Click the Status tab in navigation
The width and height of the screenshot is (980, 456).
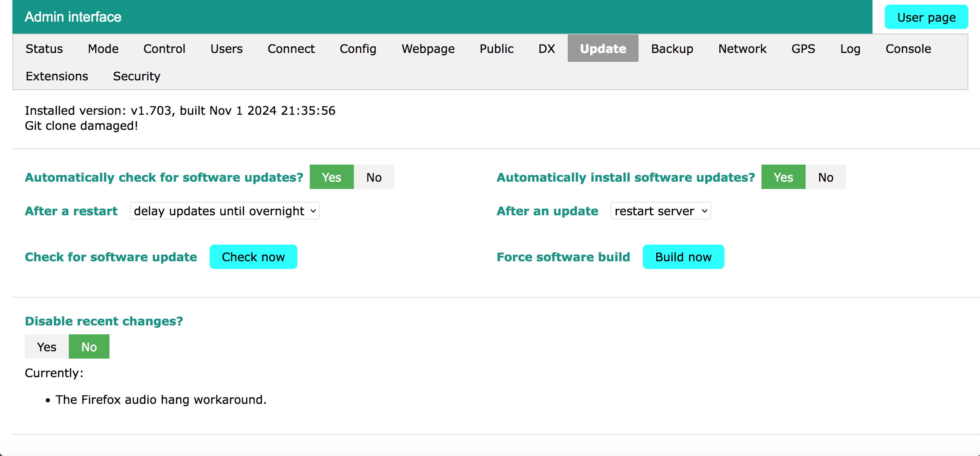44,48
